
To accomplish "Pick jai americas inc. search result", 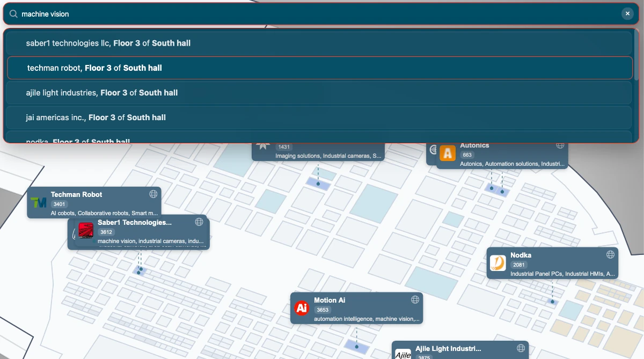I will (x=320, y=117).
